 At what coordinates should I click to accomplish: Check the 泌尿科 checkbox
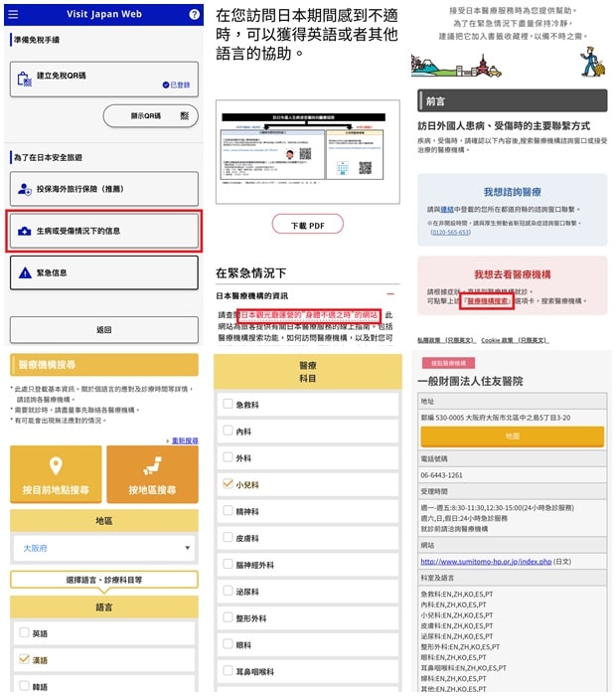(x=228, y=590)
